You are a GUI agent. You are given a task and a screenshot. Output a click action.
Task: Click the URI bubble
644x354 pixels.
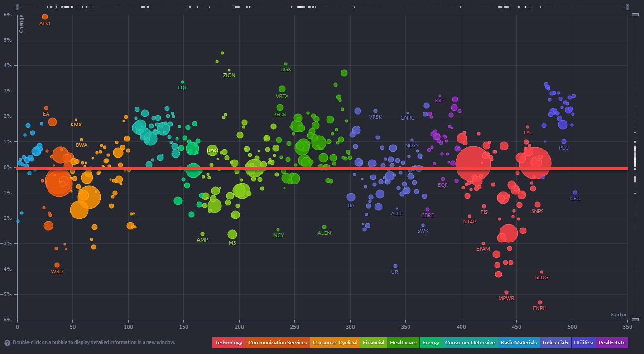click(395, 266)
